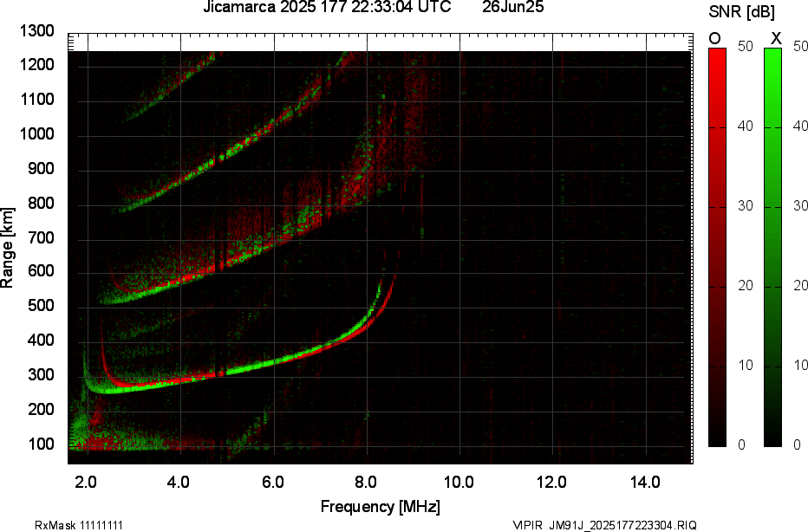
Task: Click the '20' label beside the green bar
Action: 800,286
